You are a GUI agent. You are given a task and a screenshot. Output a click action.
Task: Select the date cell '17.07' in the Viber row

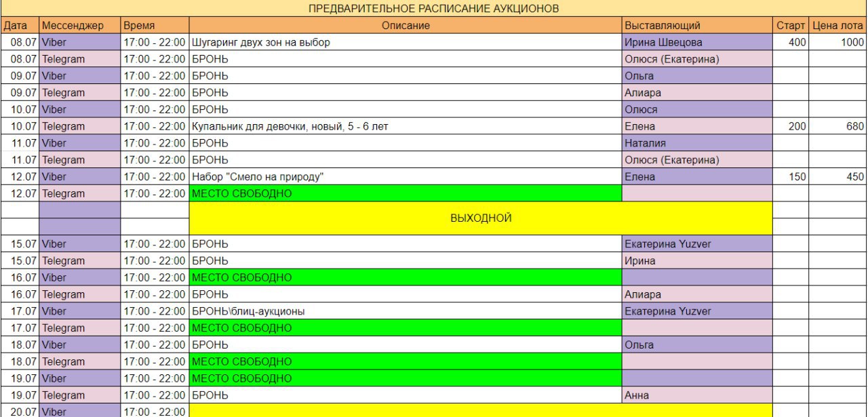point(20,311)
